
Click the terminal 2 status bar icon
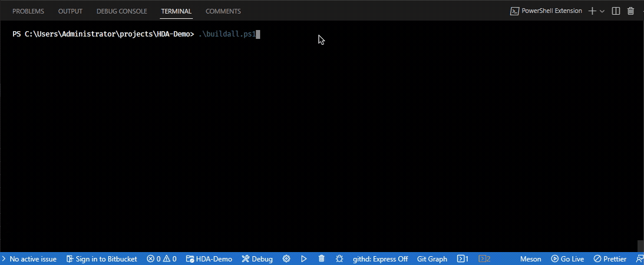coord(485,259)
